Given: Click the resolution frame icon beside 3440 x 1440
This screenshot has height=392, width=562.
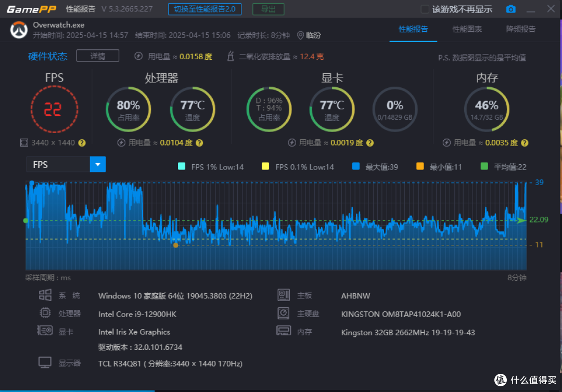Looking at the screenshot, I should tap(24, 143).
